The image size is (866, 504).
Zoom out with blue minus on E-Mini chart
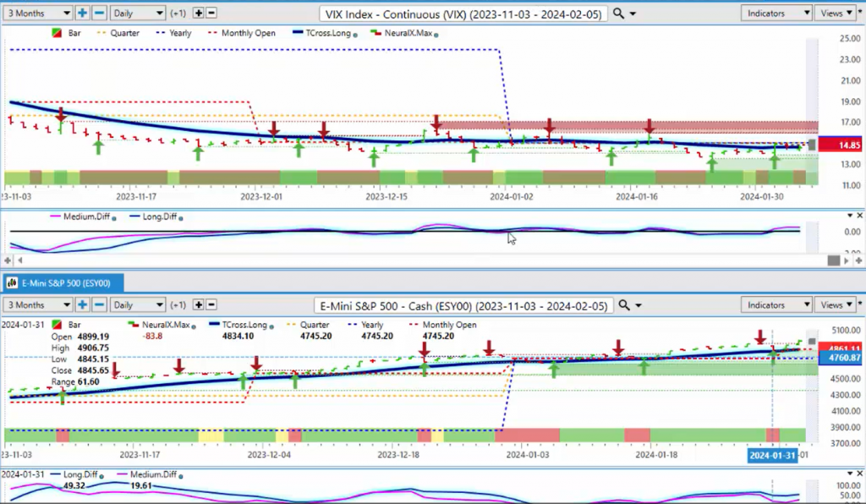point(100,304)
